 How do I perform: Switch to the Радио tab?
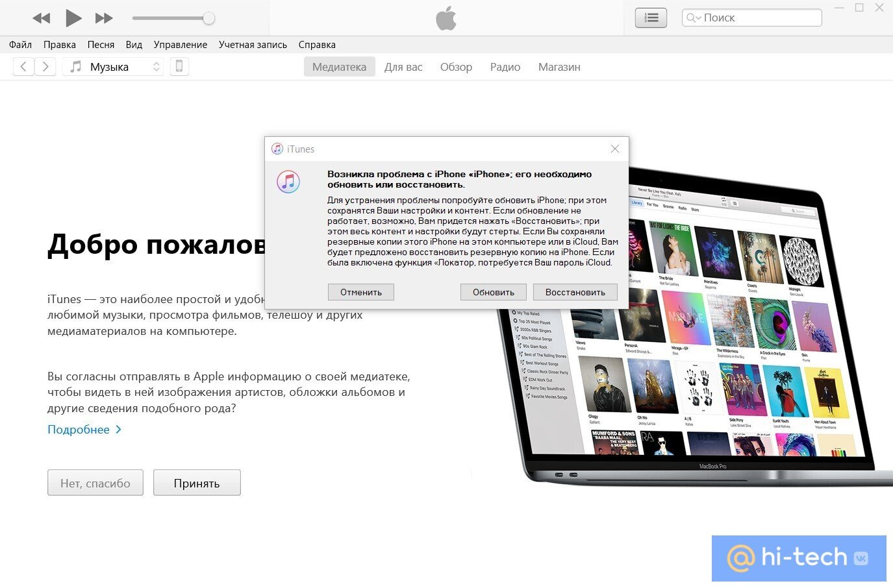(x=505, y=67)
